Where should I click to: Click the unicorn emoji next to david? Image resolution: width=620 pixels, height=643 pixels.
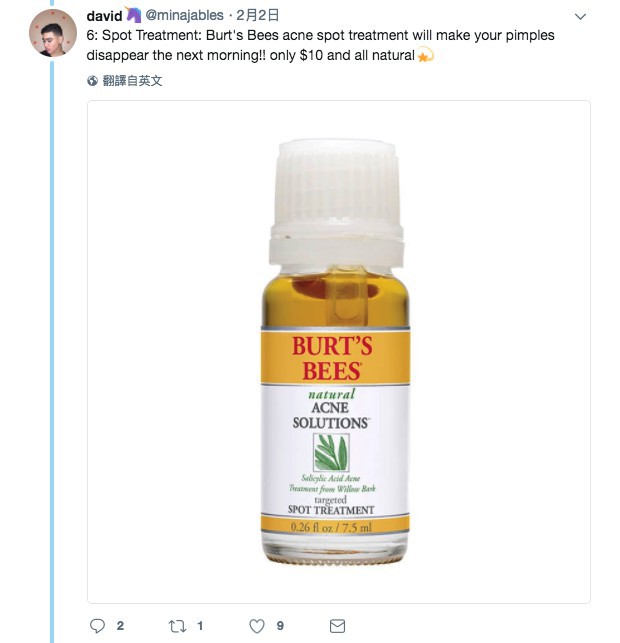click(134, 15)
